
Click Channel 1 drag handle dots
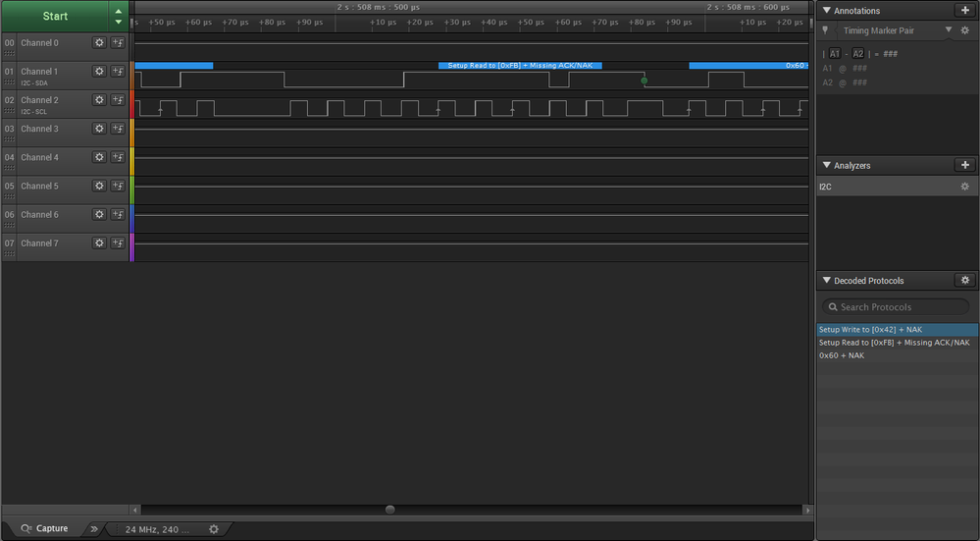9,82
